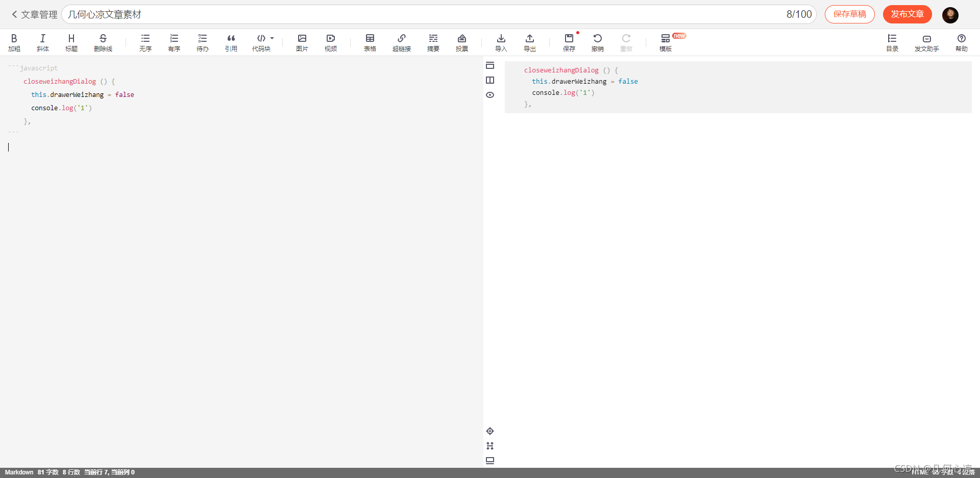Import a file with 导入
Screen dimensions: 980x478
click(x=501, y=42)
